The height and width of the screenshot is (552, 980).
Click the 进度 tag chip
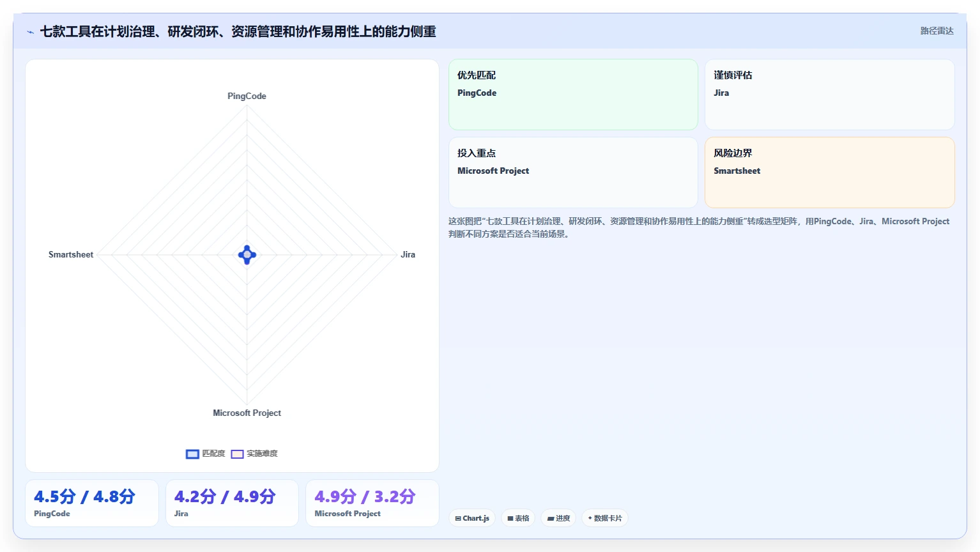(x=559, y=518)
